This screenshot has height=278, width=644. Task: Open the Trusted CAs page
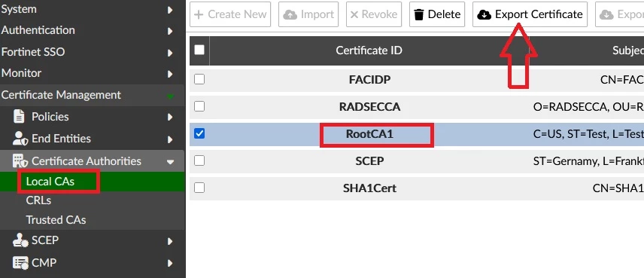56,220
